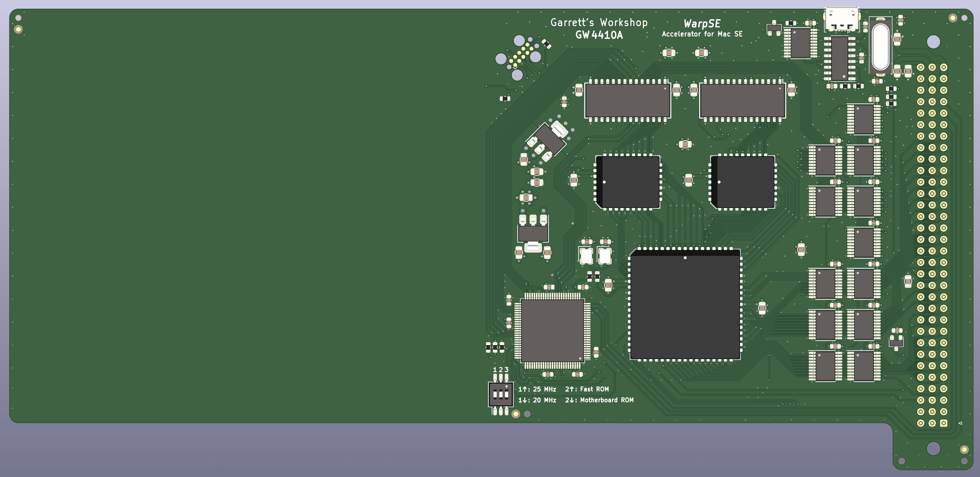Select the left rectangular memory chip

click(x=628, y=101)
